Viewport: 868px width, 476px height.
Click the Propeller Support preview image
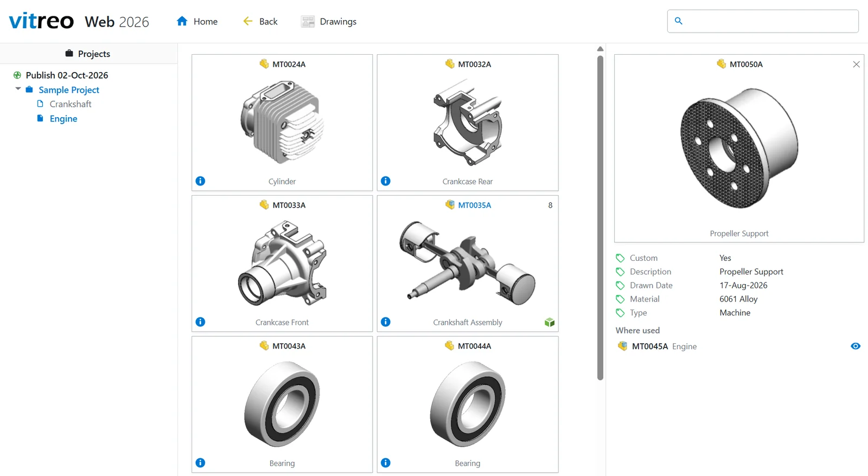pos(739,147)
